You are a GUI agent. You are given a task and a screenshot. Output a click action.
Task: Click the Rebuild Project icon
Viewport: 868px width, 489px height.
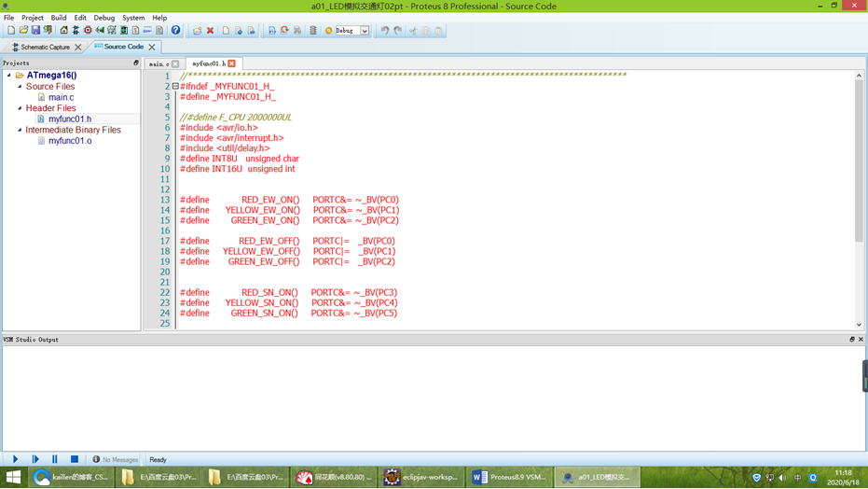pyautogui.click(x=284, y=31)
